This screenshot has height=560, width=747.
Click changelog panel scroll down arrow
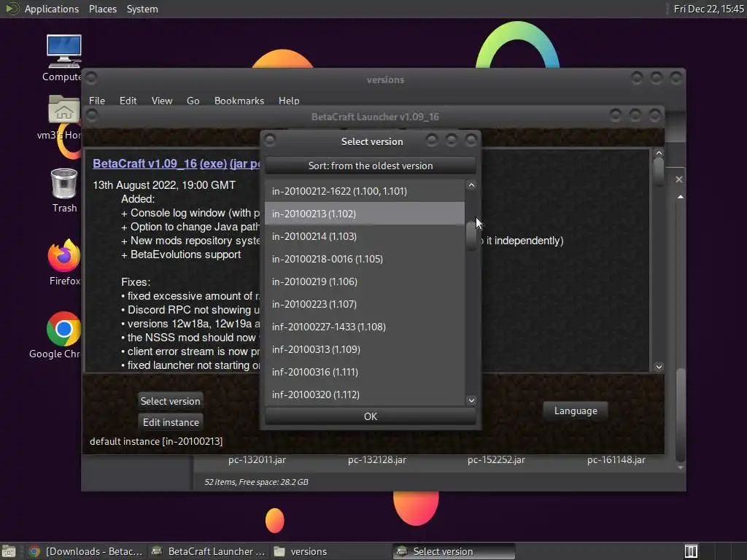click(x=659, y=367)
